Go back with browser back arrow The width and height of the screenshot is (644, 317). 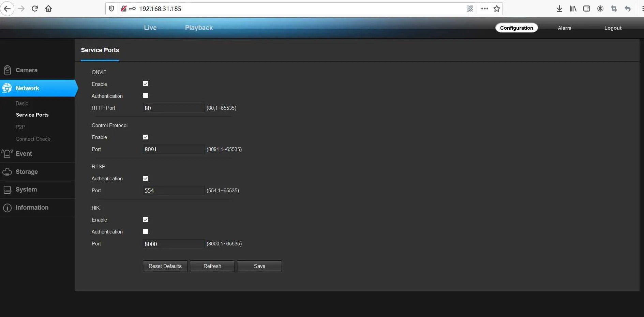[x=7, y=9]
